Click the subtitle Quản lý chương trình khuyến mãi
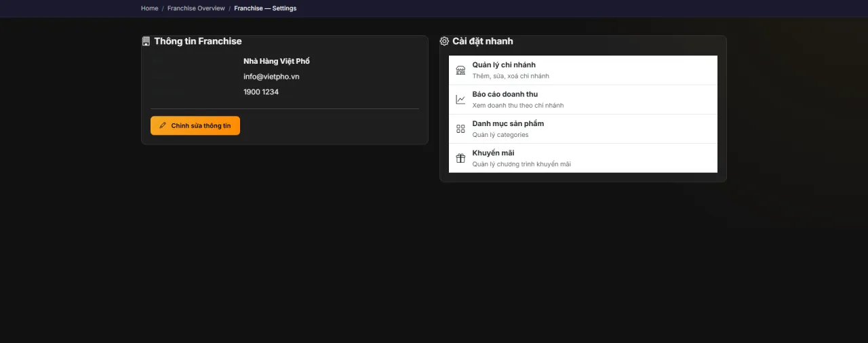This screenshot has height=343, width=868. [x=521, y=164]
